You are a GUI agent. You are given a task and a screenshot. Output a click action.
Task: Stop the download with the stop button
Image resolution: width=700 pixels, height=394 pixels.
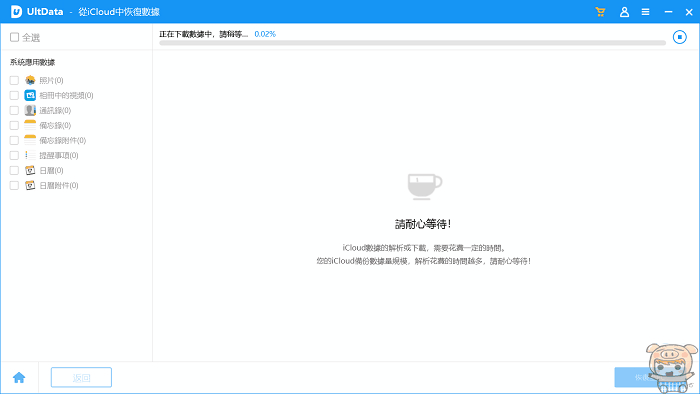click(x=679, y=37)
